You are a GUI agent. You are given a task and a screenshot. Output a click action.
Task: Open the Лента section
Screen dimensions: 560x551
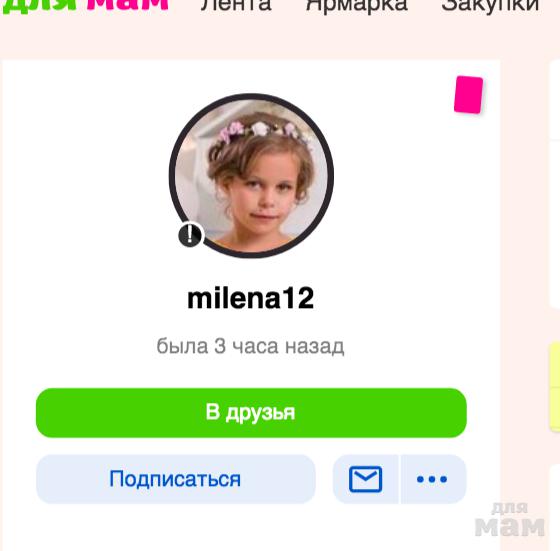(x=236, y=5)
